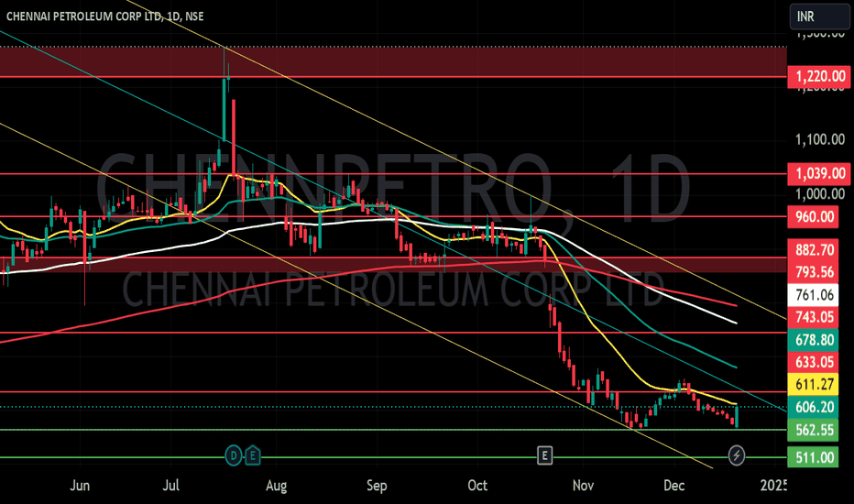Image resolution: width=854 pixels, height=504 pixels.
Task: Click the tall green candle in mid-July
Action: 224,109
